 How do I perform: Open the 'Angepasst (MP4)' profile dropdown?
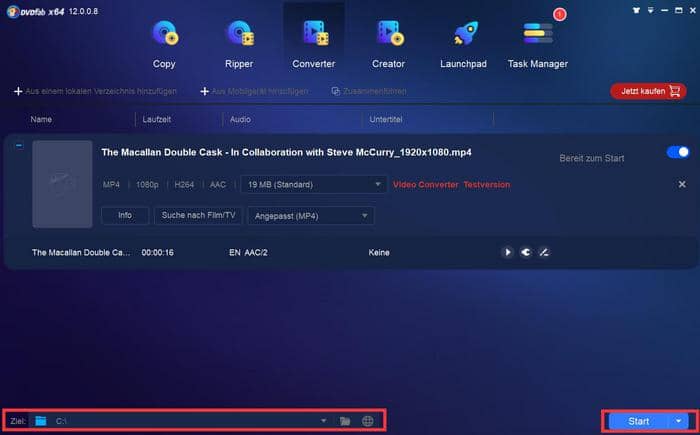point(311,216)
